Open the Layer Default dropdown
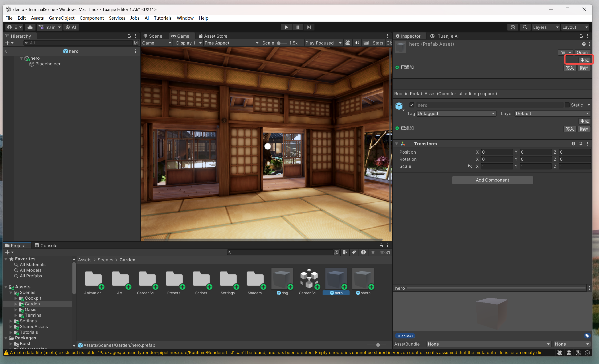The image size is (599, 364). coord(552,114)
